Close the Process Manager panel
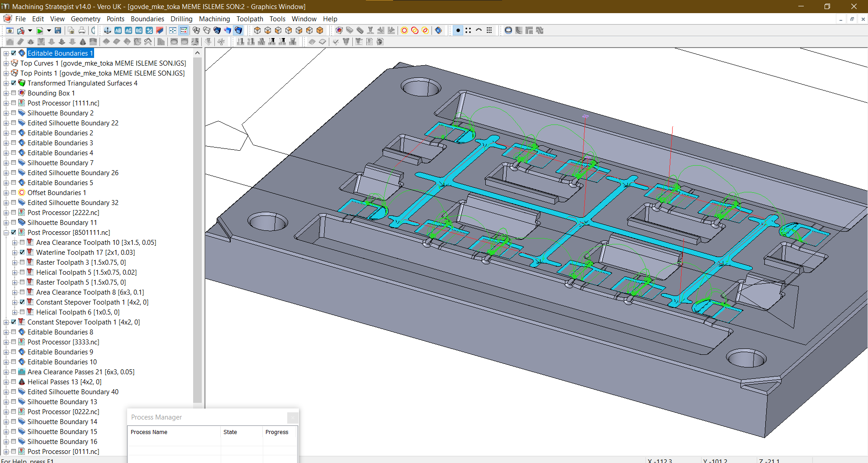This screenshot has width=868, height=463. [x=293, y=417]
